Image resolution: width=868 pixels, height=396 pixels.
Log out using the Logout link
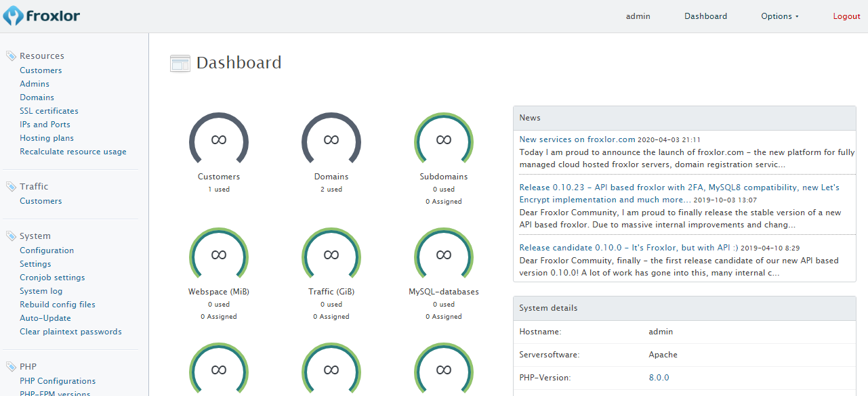(846, 16)
